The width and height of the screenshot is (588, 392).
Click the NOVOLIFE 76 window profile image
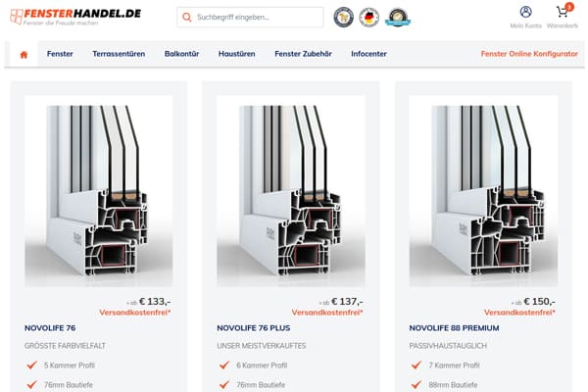pos(99,191)
